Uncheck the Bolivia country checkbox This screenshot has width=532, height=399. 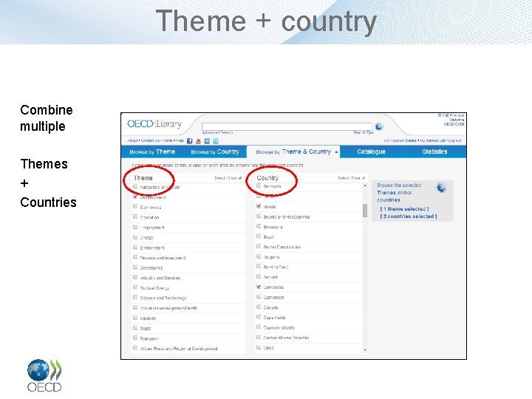[x=259, y=206]
